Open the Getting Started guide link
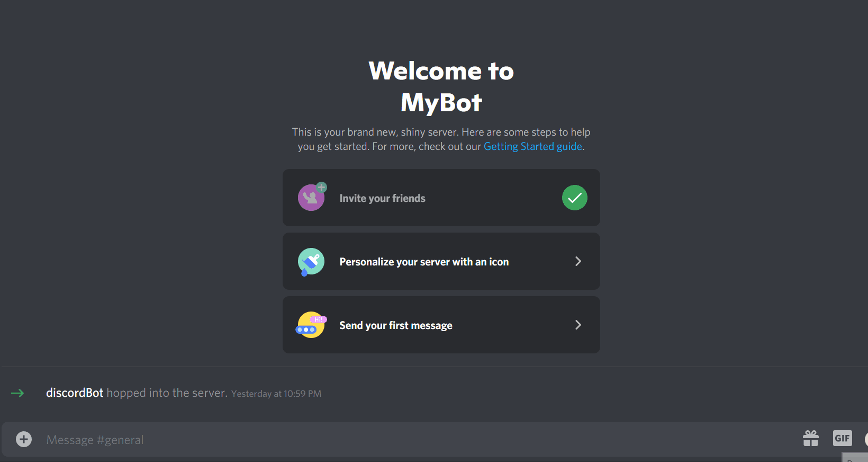 point(533,146)
